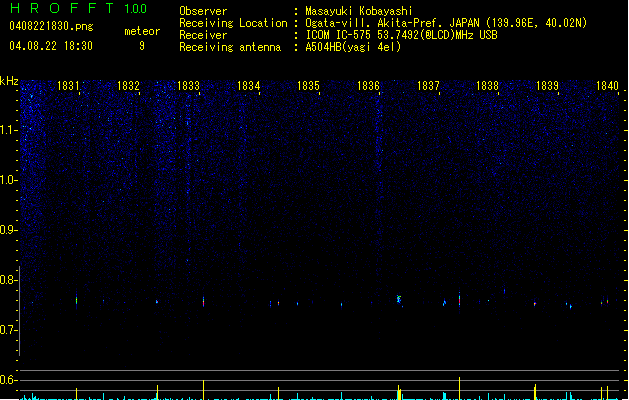629x400 pixels.
Task: Click the 1837 time axis marker
Action: click(428, 86)
